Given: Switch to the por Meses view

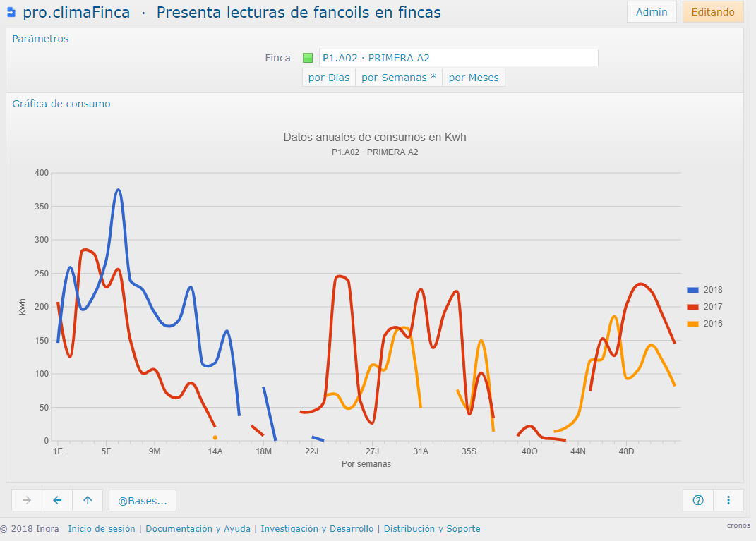Looking at the screenshot, I should 474,78.
